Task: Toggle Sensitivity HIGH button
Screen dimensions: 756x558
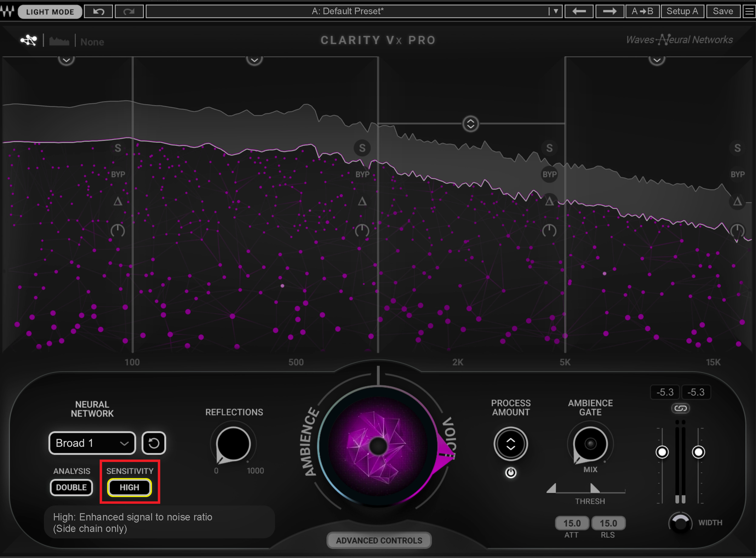Action: pos(129,487)
